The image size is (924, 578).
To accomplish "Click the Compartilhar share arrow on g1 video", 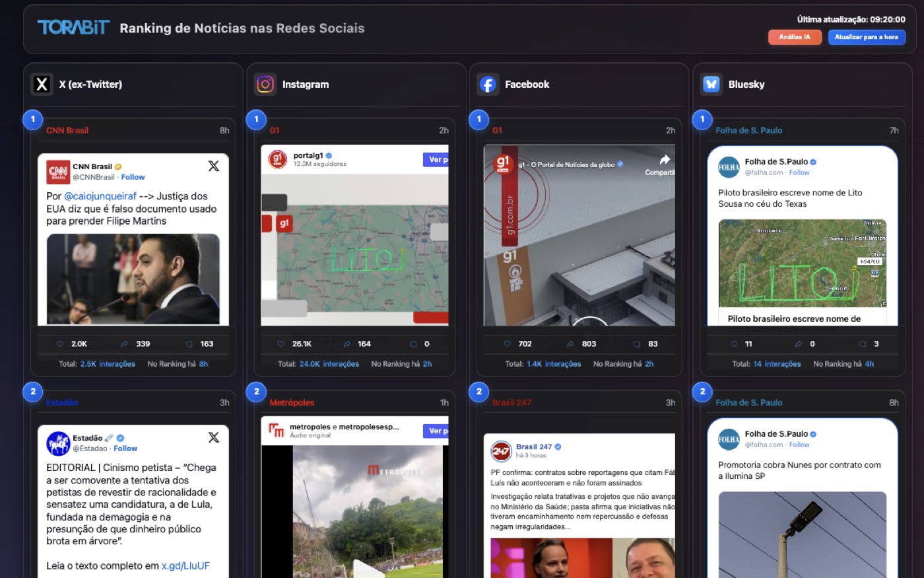I will click(x=665, y=160).
